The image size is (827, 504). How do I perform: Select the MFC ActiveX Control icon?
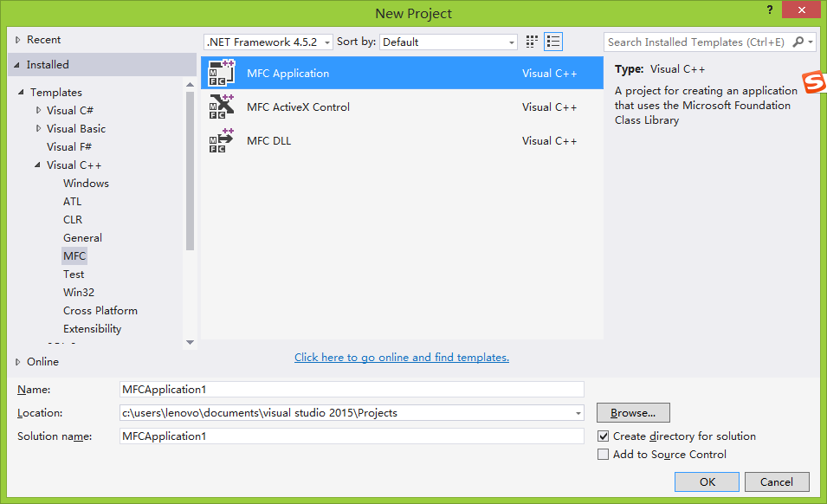pos(222,107)
